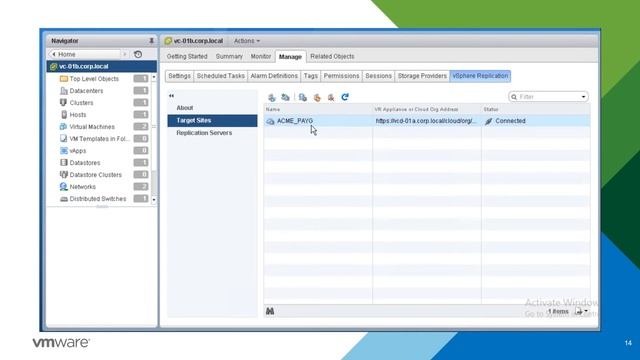Click the Virtual Machines icon
The width and height of the screenshot is (640, 360).
[64, 127]
